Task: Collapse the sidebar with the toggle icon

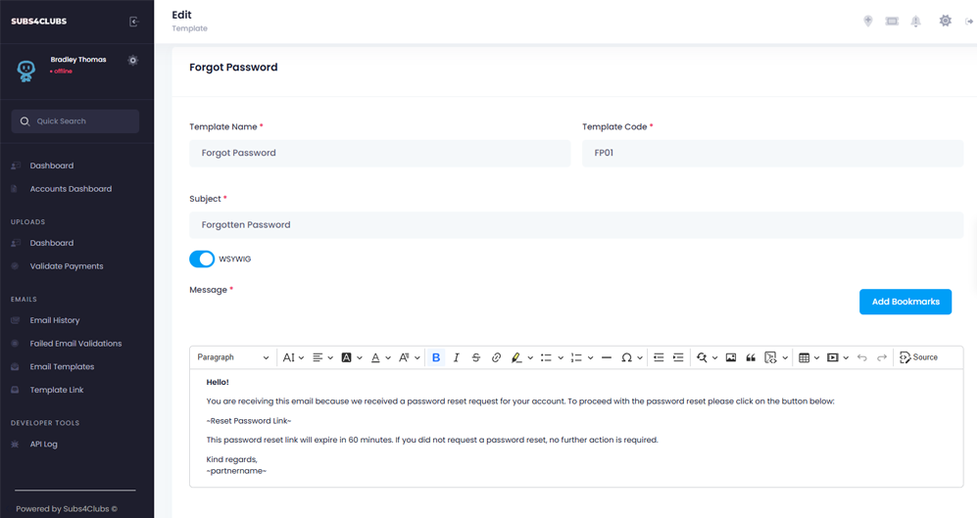Action: click(134, 22)
